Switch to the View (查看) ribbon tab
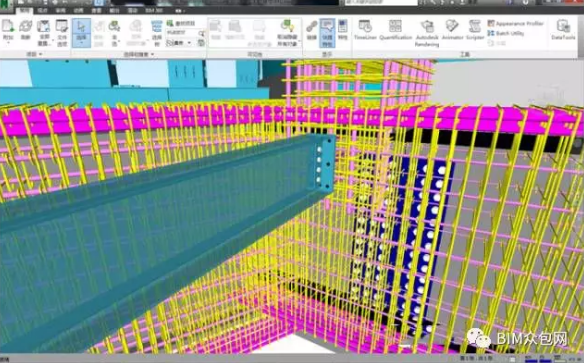This screenshot has height=363, width=584. point(96,10)
